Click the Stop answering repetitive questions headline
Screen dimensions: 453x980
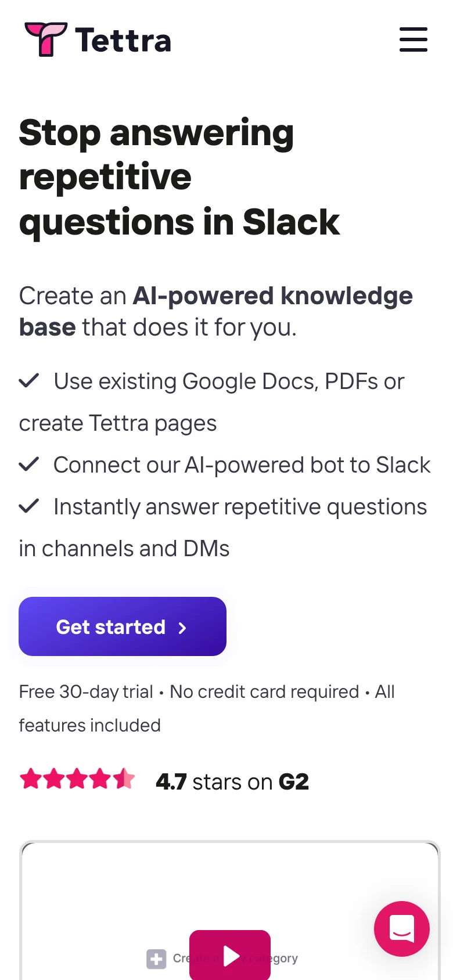179,177
